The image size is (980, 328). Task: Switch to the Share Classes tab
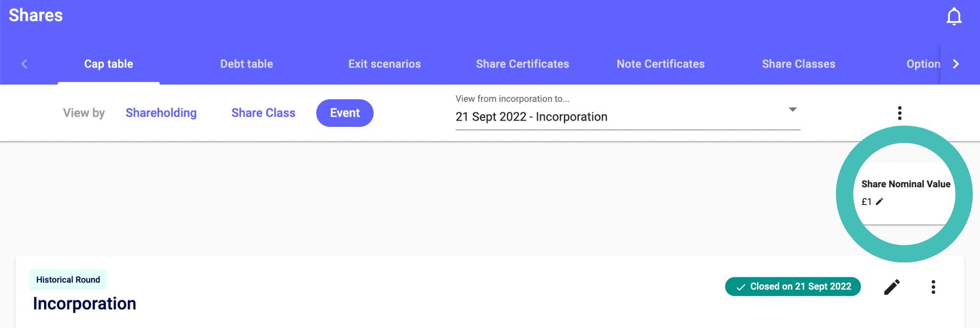point(798,64)
